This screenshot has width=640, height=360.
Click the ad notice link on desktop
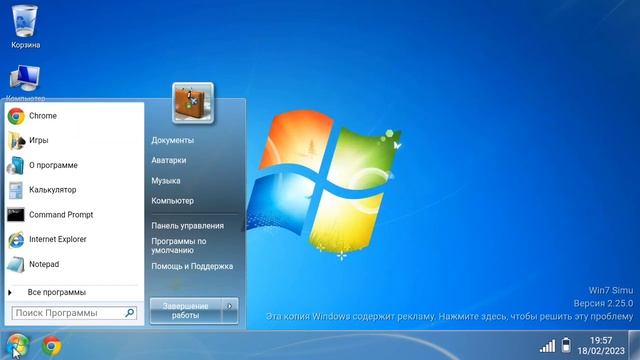click(x=449, y=317)
